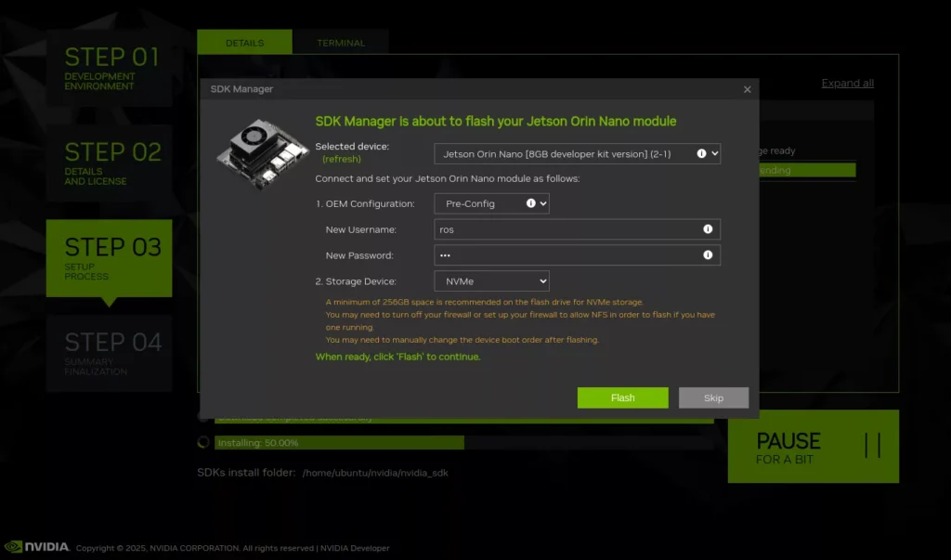This screenshot has width=951, height=560.
Task: Click info icon in Selected device dropdown
Action: tap(701, 153)
